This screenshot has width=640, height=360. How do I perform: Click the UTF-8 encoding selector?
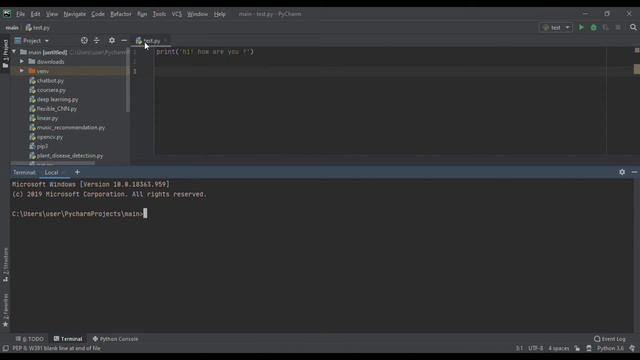tap(536, 348)
